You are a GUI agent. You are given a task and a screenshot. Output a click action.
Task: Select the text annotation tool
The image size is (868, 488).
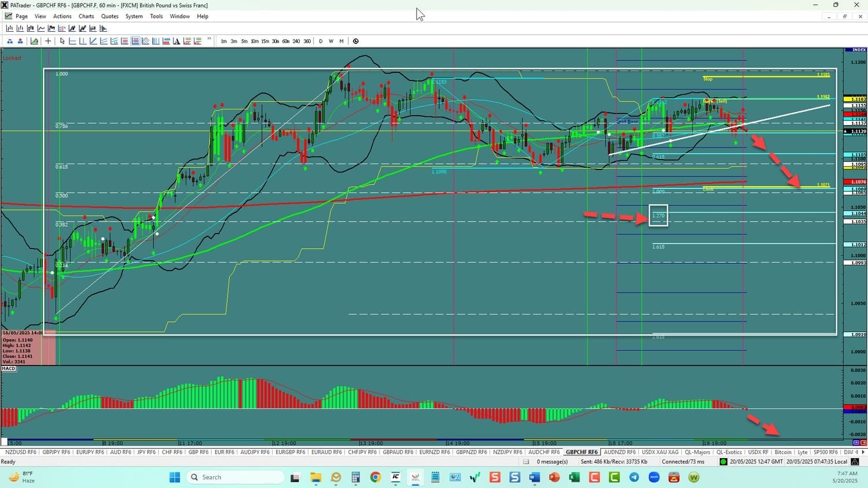[x=176, y=41]
